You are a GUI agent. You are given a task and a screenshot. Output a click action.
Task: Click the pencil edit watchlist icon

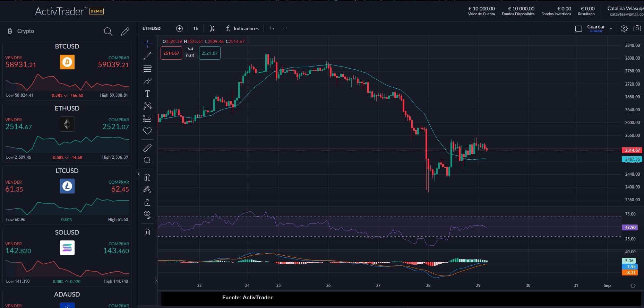125,32
